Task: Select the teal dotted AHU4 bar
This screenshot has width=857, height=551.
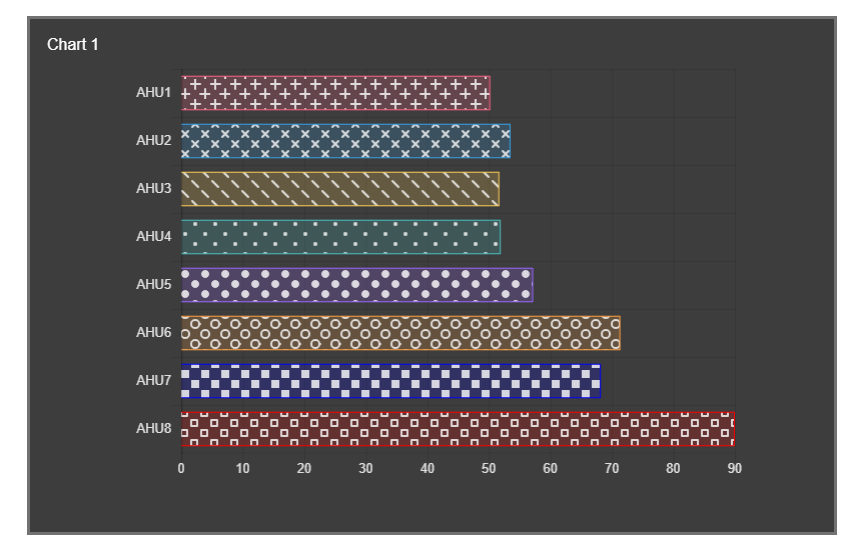Action: (340, 237)
